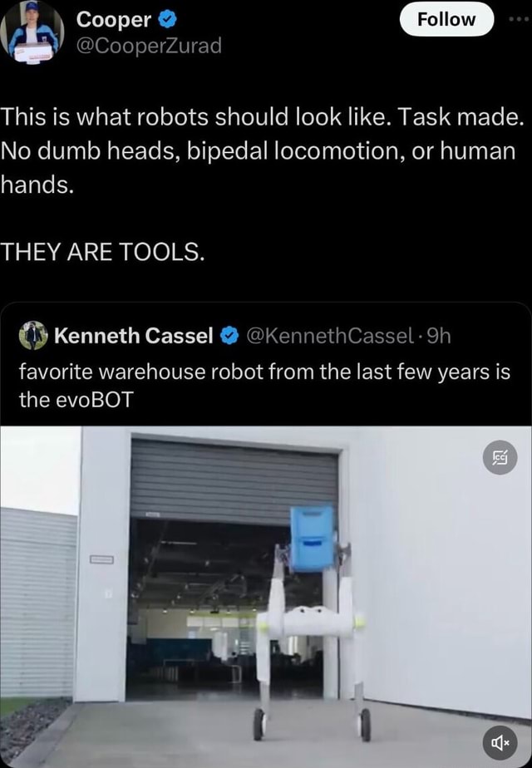Click Kenneth Cassel's blue verified badge

229,336
